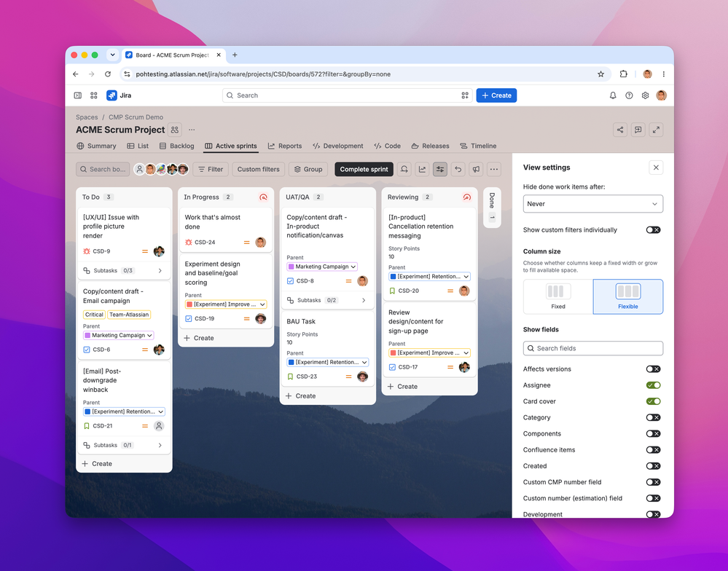This screenshot has width=728, height=571.
Task: Open the notifications bell
Action: [x=613, y=95]
